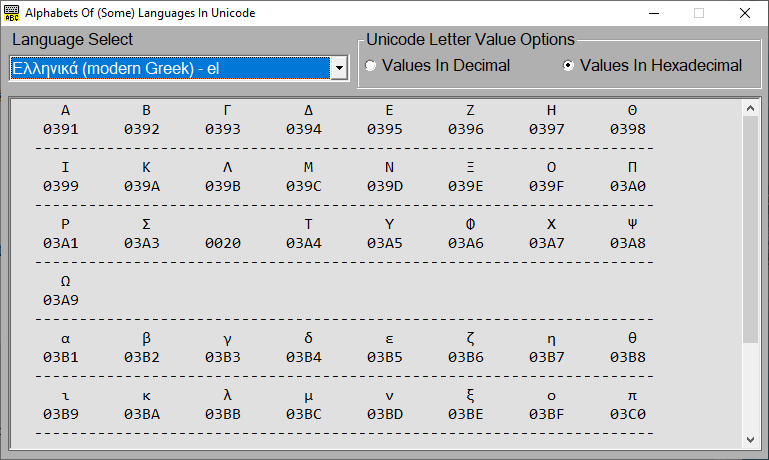Minimize the Alphabets Of Languages window

click(653, 13)
